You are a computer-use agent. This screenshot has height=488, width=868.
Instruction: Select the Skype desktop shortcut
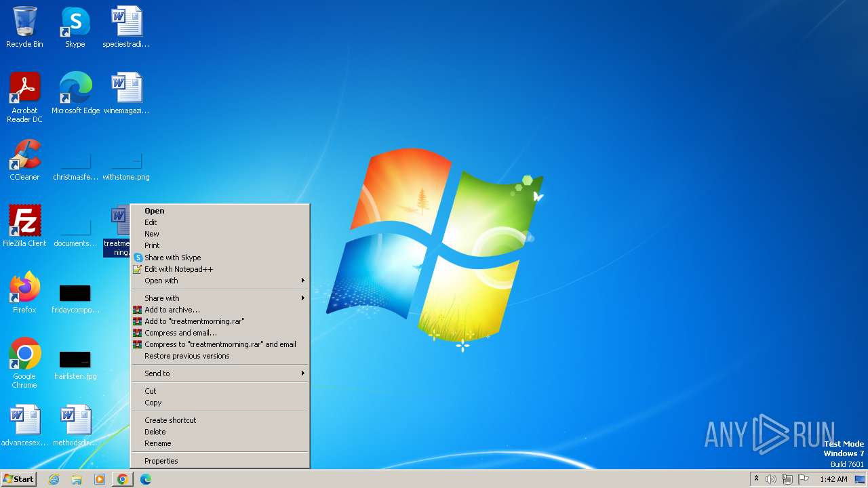pos(75,27)
